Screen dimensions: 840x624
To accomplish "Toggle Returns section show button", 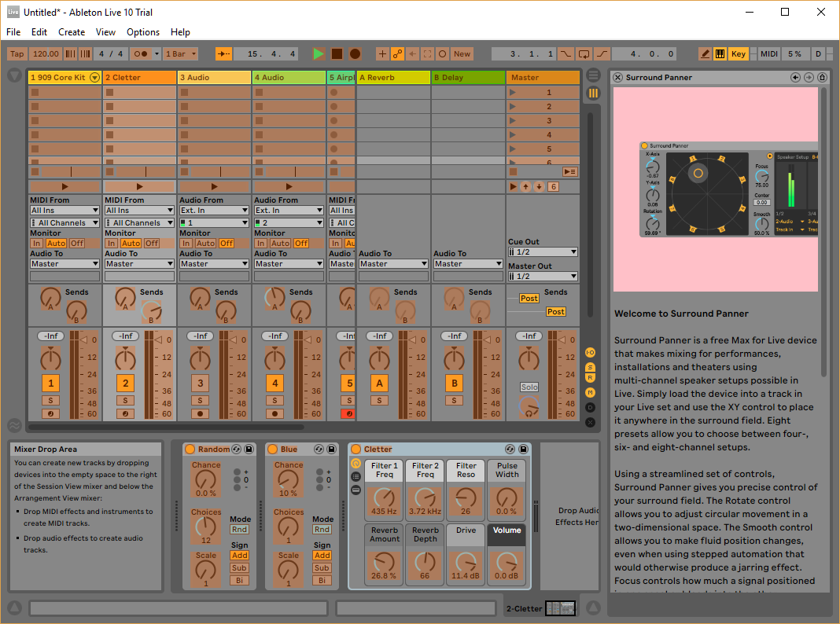I will [590, 378].
